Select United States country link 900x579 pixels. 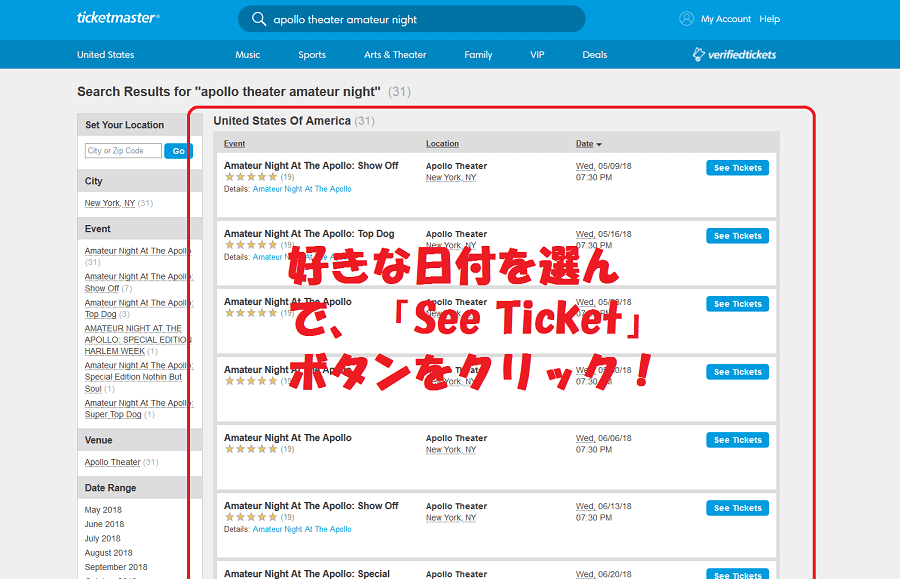(106, 55)
